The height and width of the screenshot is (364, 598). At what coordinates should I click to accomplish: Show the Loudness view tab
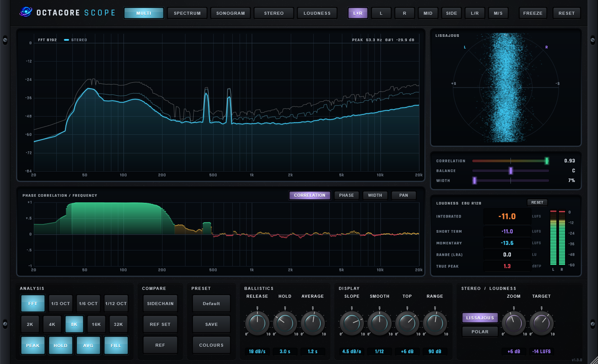[x=317, y=13]
